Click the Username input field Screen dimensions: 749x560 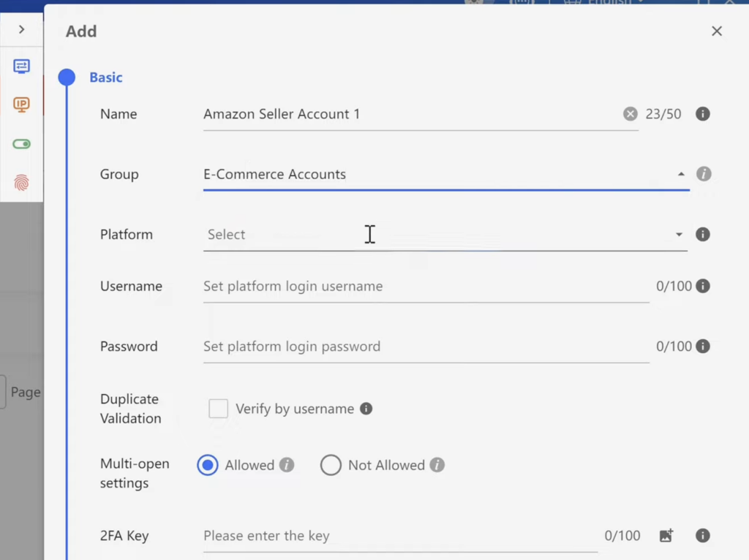point(426,287)
